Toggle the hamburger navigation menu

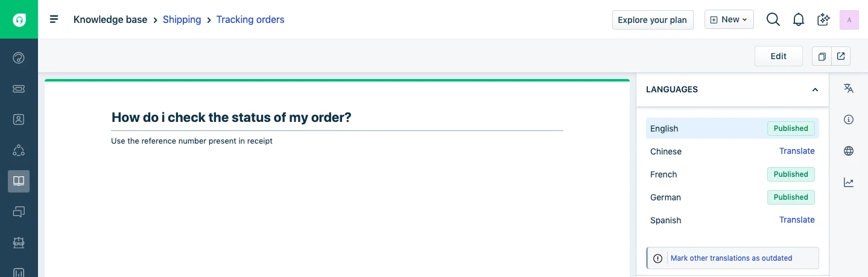pyautogui.click(x=54, y=19)
